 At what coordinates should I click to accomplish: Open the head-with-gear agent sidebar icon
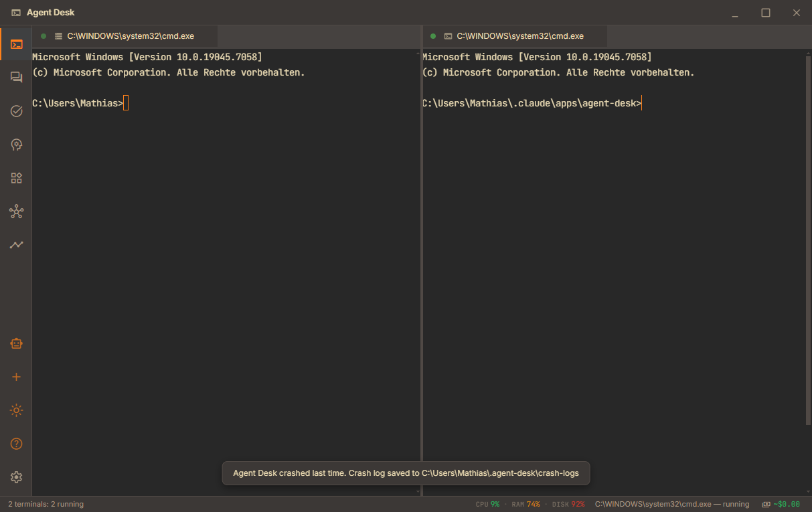17,145
